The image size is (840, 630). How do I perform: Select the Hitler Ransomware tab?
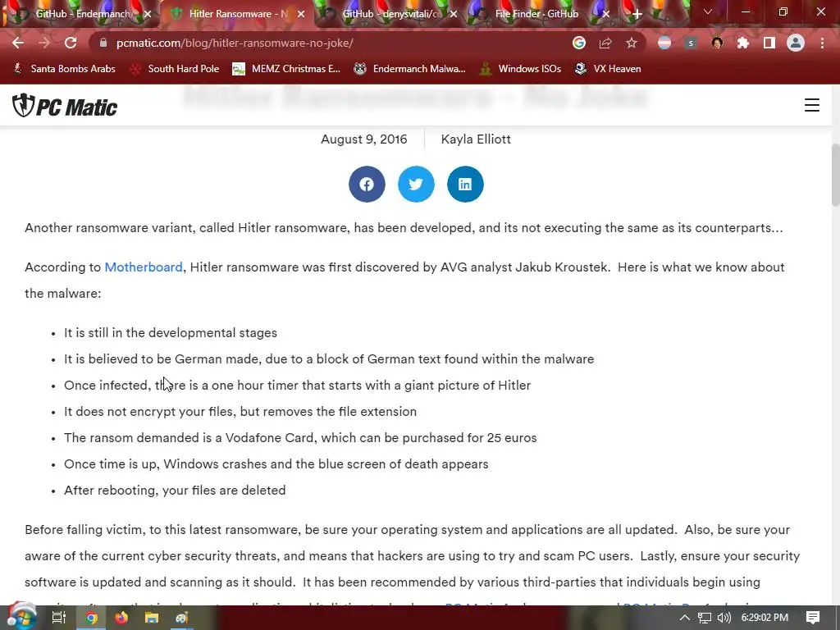237,14
